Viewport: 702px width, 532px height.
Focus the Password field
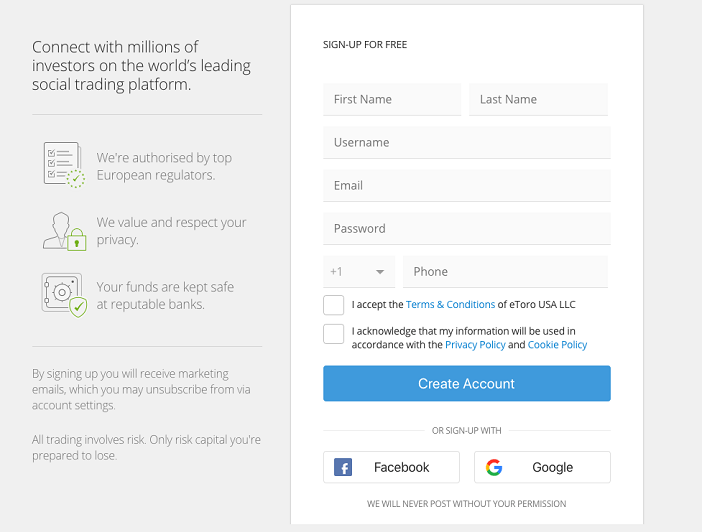tap(466, 229)
